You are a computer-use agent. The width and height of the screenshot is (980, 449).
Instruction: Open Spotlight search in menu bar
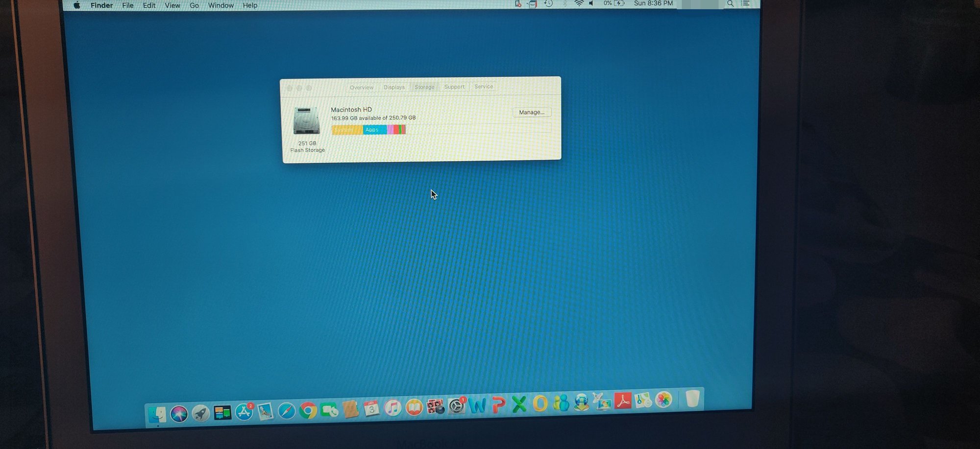pos(730,3)
